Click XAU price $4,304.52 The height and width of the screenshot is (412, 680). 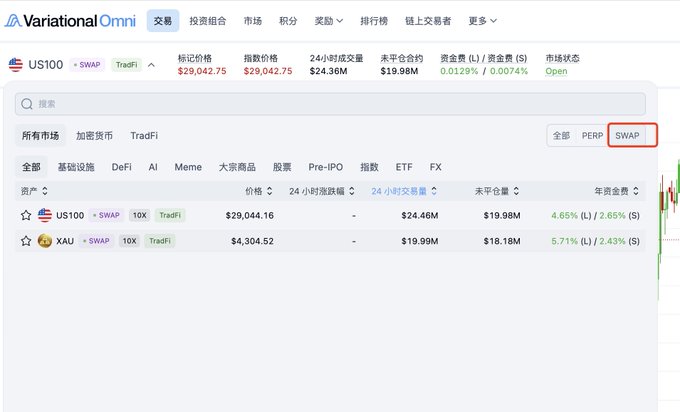point(252,241)
